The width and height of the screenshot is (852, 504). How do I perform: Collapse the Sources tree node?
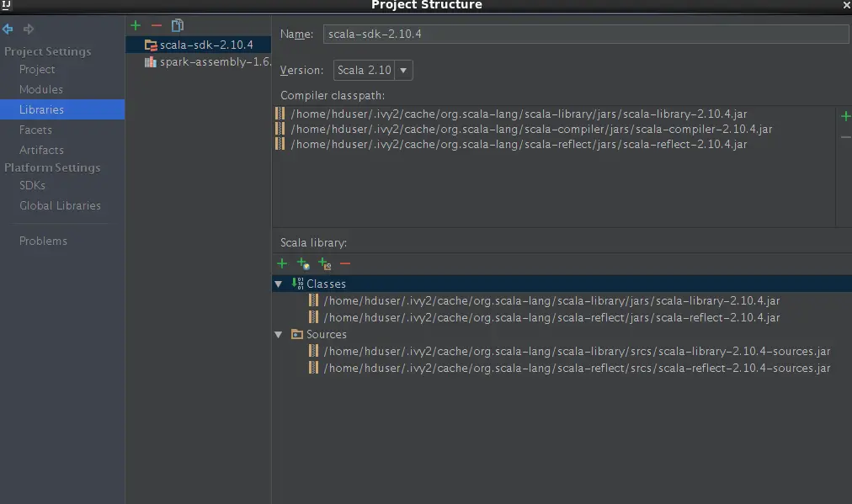pos(279,335)
